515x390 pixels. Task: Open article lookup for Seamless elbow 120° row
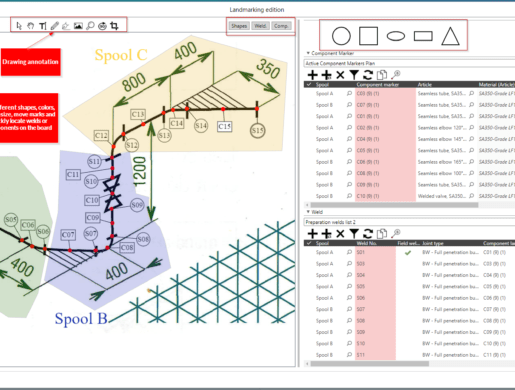471,128
